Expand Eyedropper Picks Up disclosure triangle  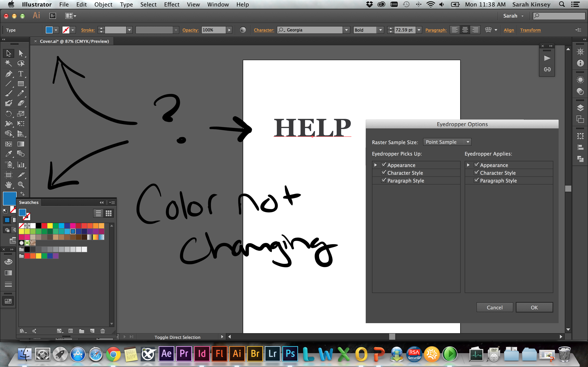pyautogui.click(x=375, y=165)
